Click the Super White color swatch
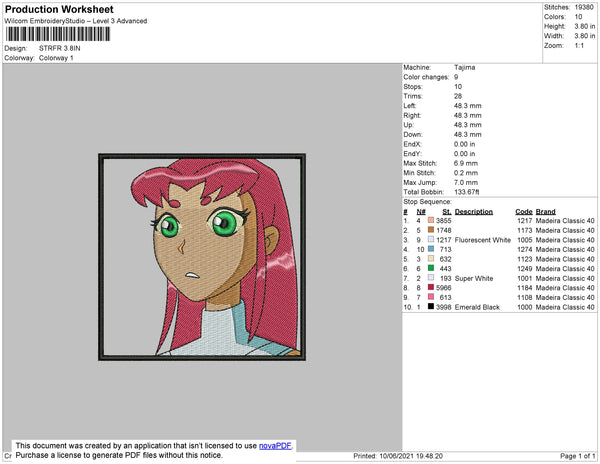The width and height of the screenshot is (600, 464). click(431, 278)
